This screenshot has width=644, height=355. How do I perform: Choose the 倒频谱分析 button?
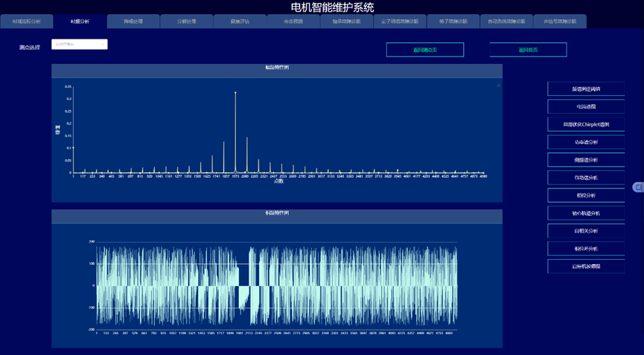tap(586, 160)
